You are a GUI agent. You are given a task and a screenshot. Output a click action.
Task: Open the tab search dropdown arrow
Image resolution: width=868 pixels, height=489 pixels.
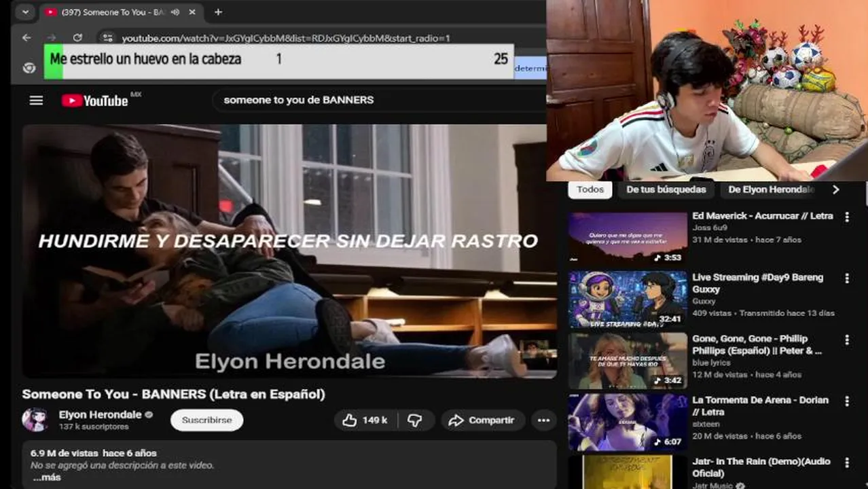(25, 12)
